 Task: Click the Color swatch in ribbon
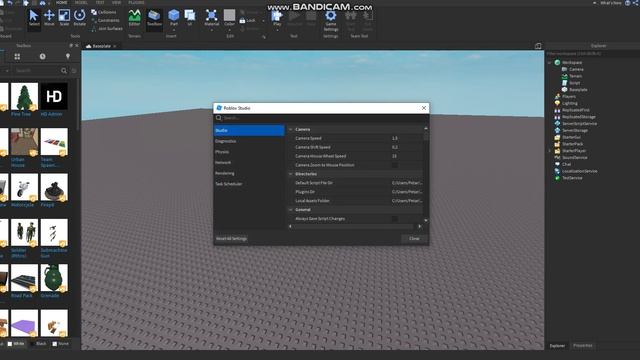(x=229, y=16)
